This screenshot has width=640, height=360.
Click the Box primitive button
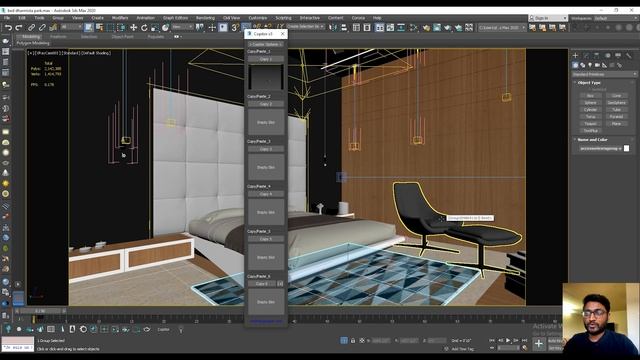pyautogui.click(x=590, y=96)
